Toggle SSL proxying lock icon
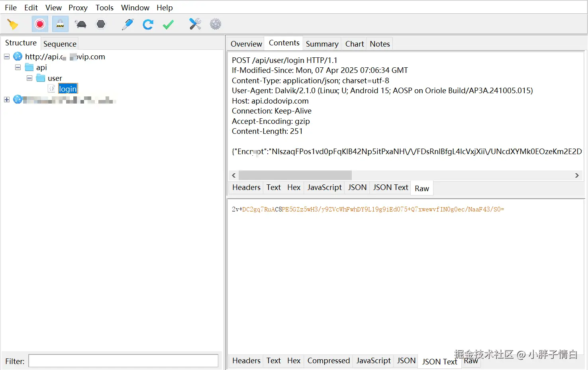The height and width of the screenshot is (370, 588). tap(60, 24)
